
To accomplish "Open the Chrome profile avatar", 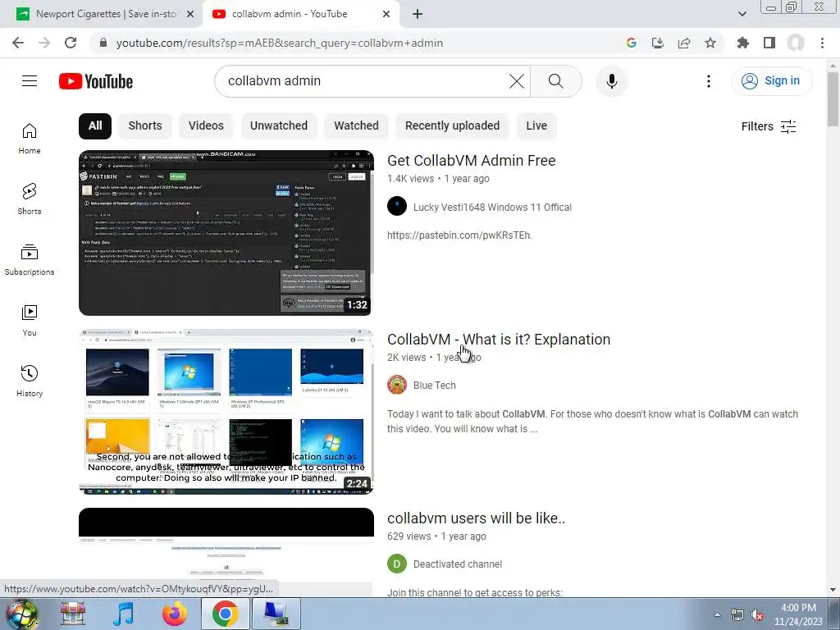I will (x=796, y=43).
